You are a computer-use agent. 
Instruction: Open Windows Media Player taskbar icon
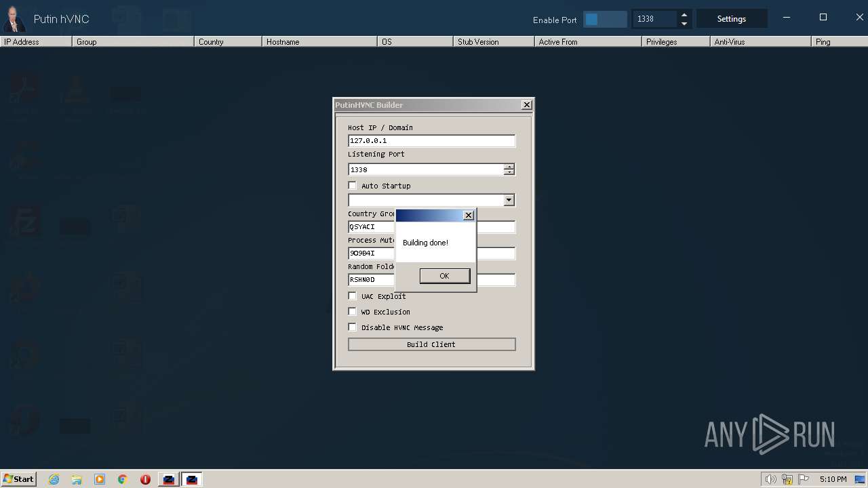[x=100, y=479]
